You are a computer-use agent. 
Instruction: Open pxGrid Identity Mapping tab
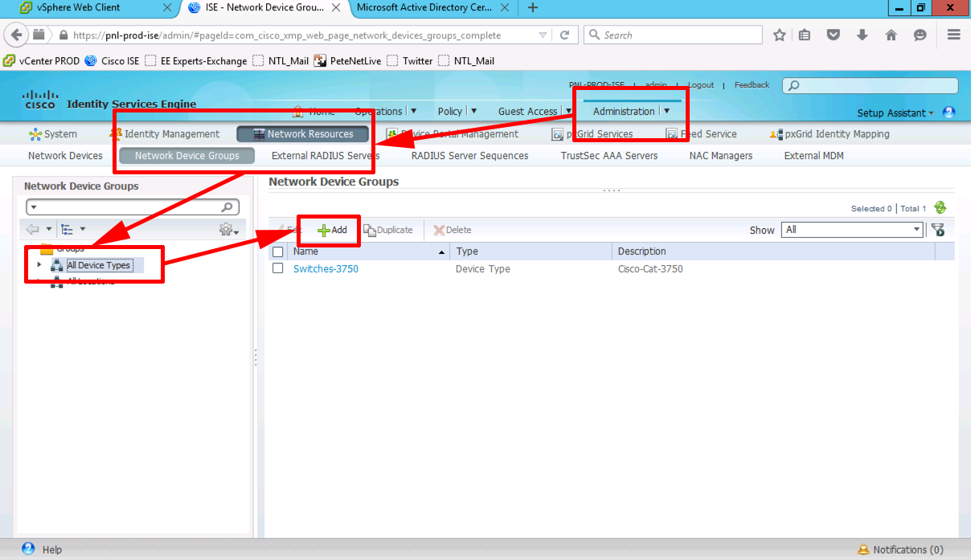[830, 134]
